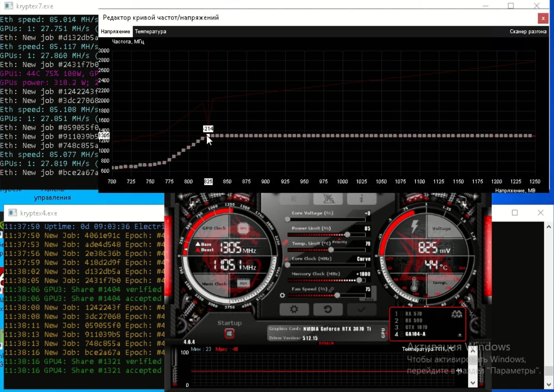Click the information i button in Afterburner

[x=361, y=199]
